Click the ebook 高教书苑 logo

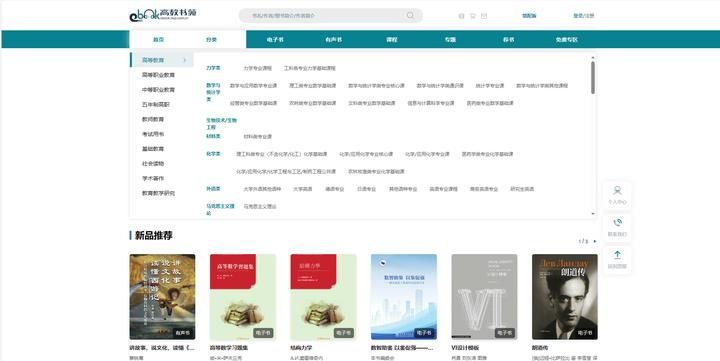pos(163,15)
